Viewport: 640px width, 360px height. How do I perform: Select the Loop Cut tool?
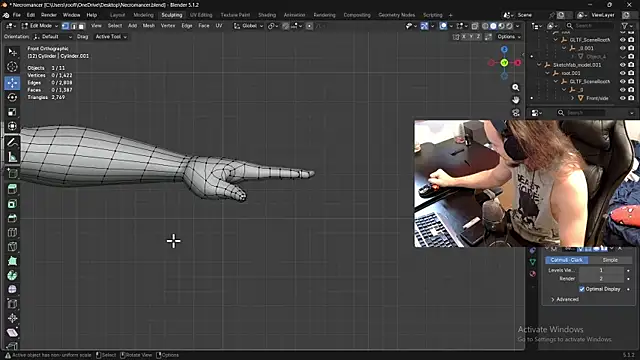pos(12,232)
